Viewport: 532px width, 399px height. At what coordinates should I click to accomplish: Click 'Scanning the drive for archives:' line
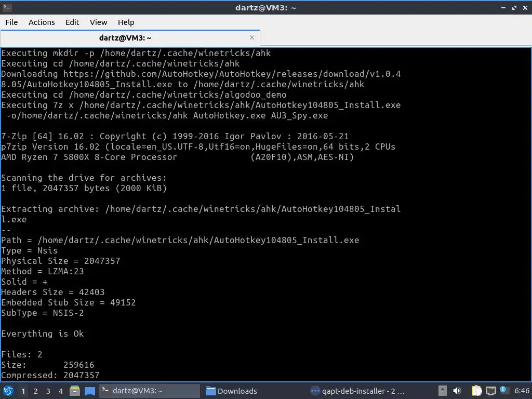pyautogui.click(x=84, y=178)
